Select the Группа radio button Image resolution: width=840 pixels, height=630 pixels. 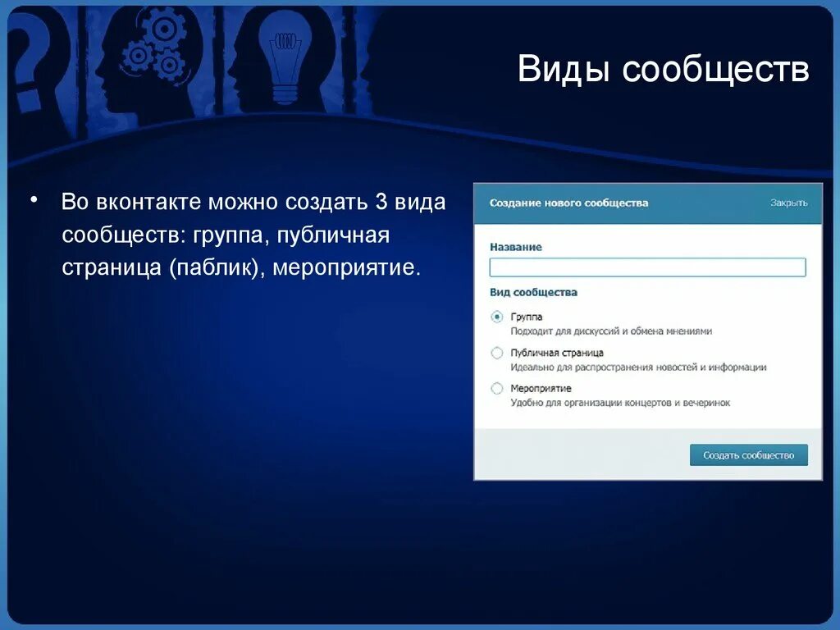(497, 317)
